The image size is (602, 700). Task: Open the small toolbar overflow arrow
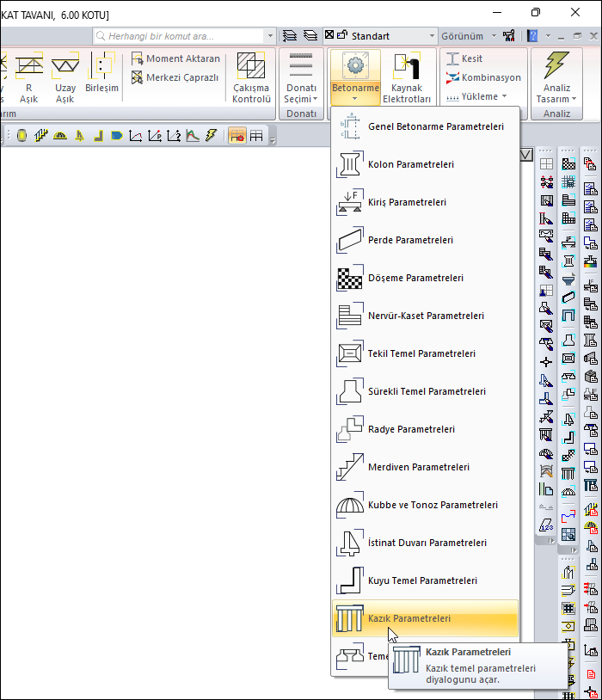(273, 140)
